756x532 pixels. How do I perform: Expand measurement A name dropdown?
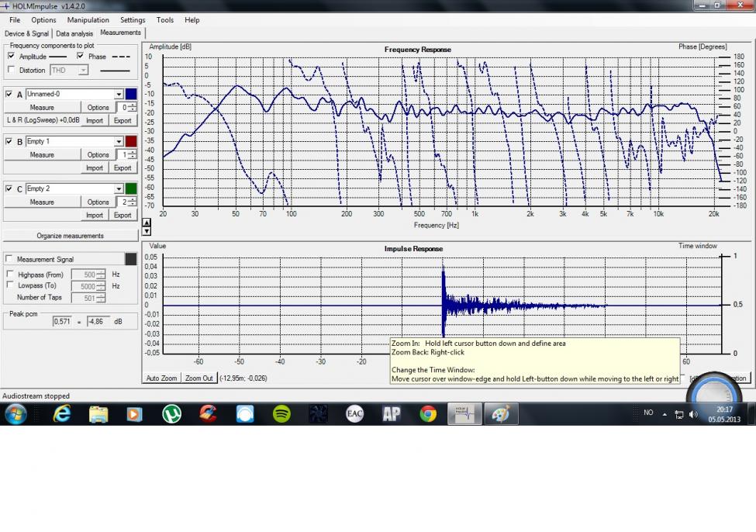coord(119,95)
